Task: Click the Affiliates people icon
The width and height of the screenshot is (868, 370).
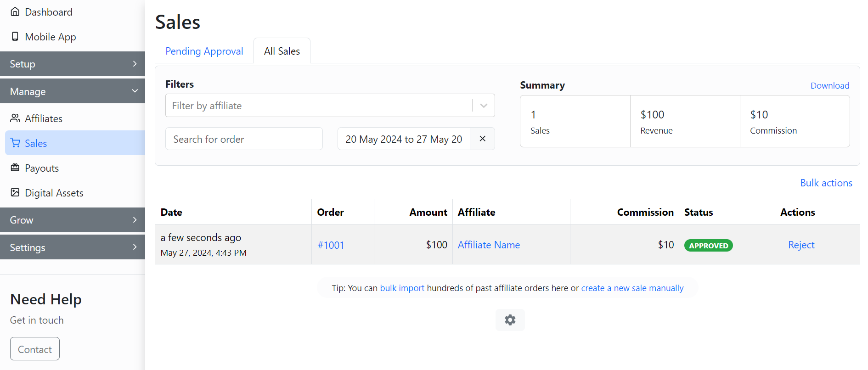Action: [15, 118]
